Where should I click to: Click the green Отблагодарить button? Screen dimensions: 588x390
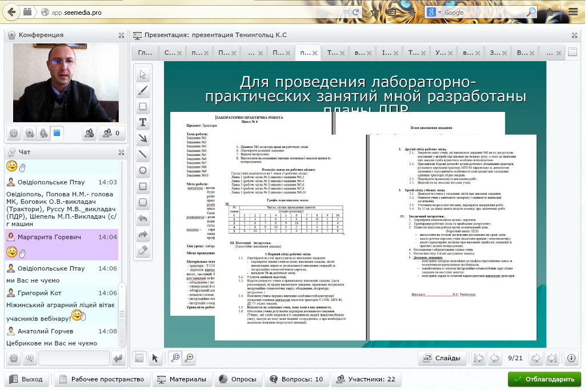(544, 379)
